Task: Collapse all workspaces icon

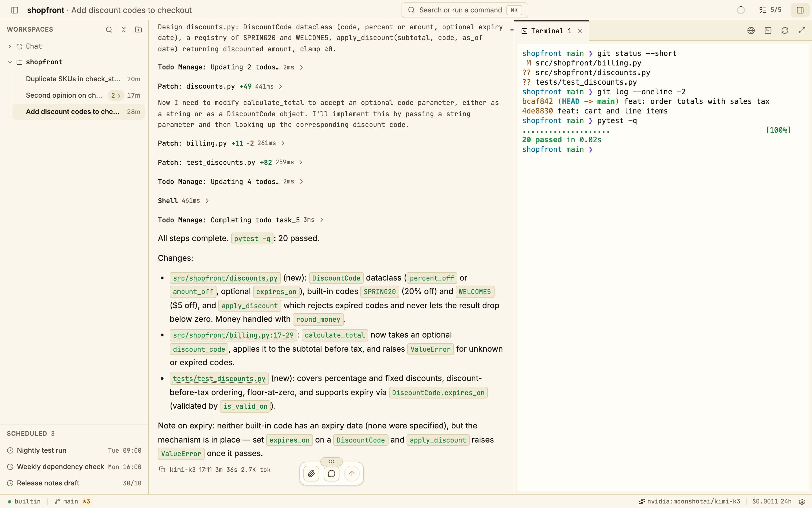Action: pos(124,30)
